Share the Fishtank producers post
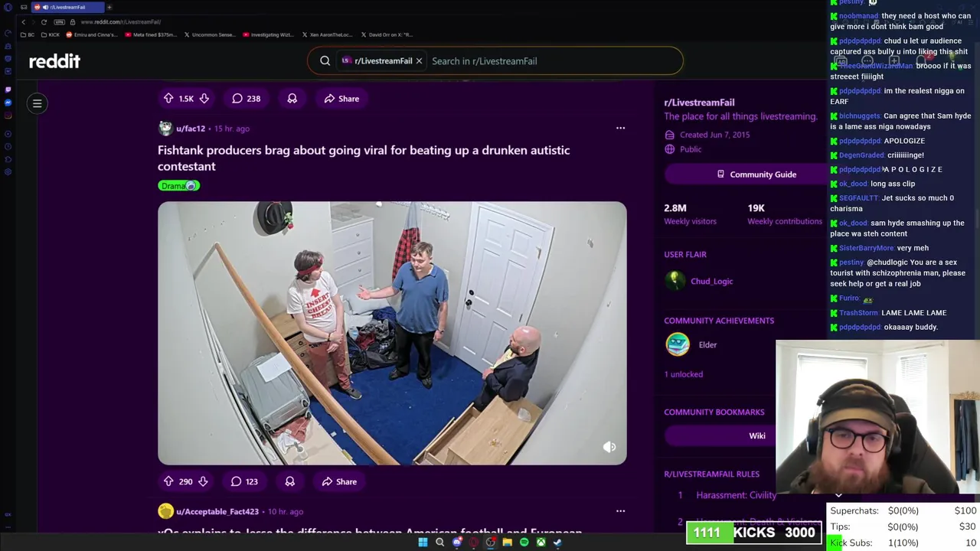This screenshot has height=551, width=980. coord(339,481)
